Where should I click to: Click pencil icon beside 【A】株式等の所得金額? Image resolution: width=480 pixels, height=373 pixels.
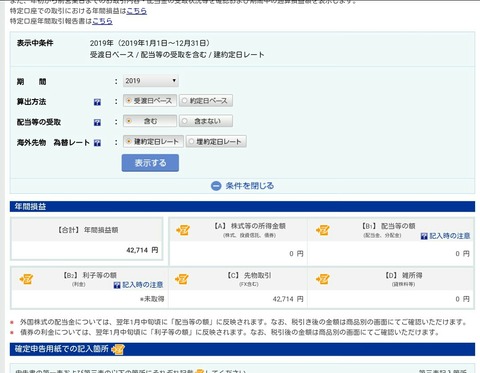click(x=183, y=230)
